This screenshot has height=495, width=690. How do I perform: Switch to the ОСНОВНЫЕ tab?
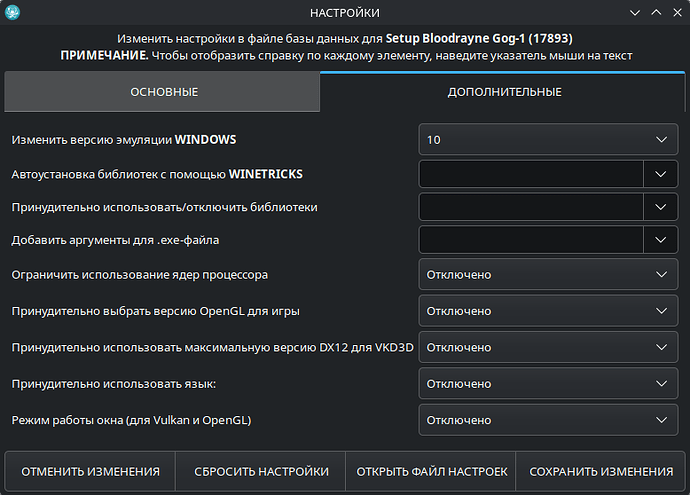point(163,92)
